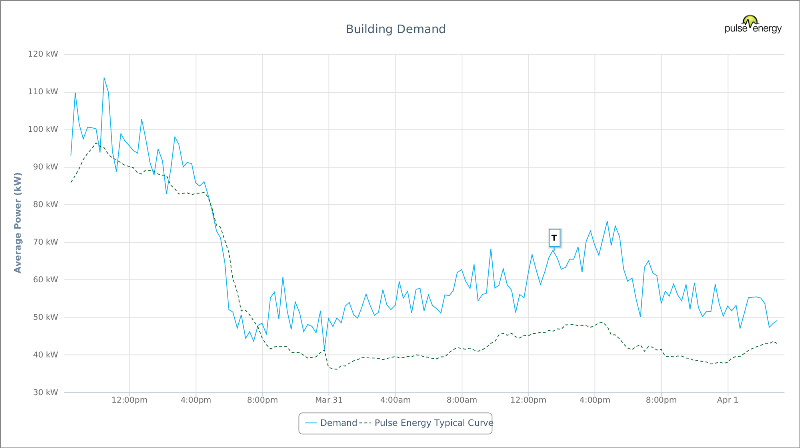Click the 120 kW axis label
800x448 pixels.
click(x=43, y=54)
